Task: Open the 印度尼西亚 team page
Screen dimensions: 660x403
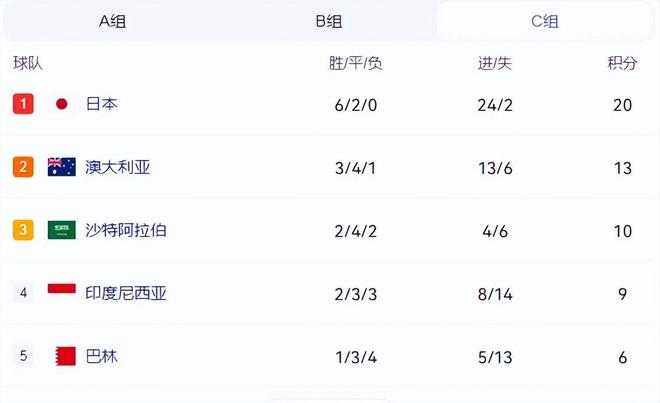Action: pyautogui.click(x=126, y=293)
